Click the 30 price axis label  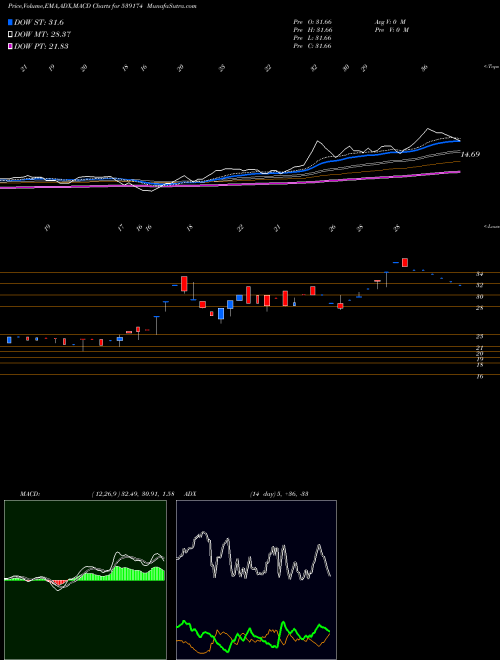[x=479, y=297]
